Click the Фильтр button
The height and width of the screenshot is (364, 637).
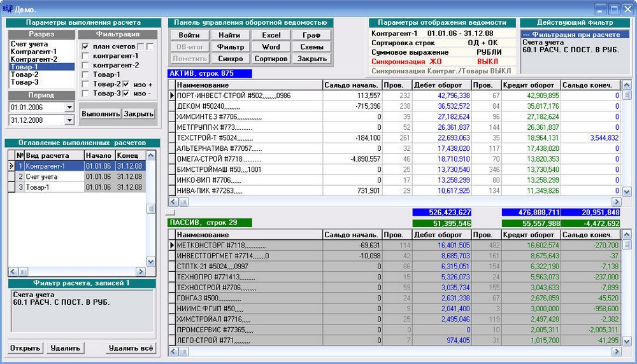tap(230, 47)
